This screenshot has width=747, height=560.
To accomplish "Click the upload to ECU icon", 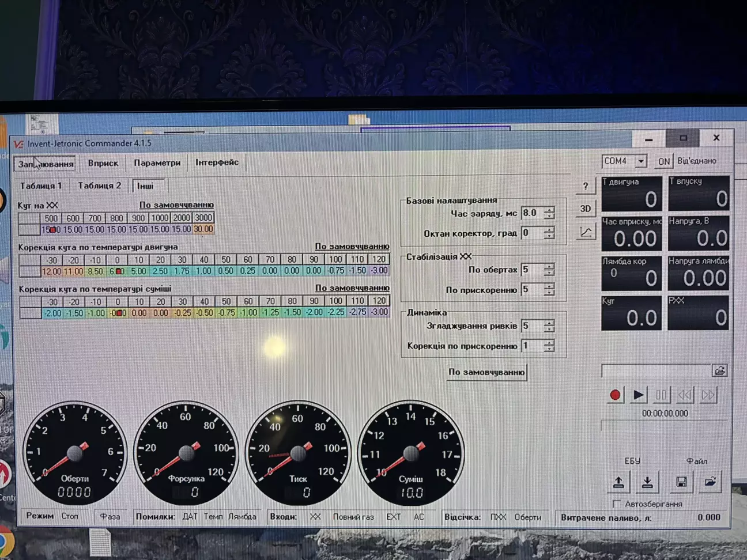I will click(618, 482).
